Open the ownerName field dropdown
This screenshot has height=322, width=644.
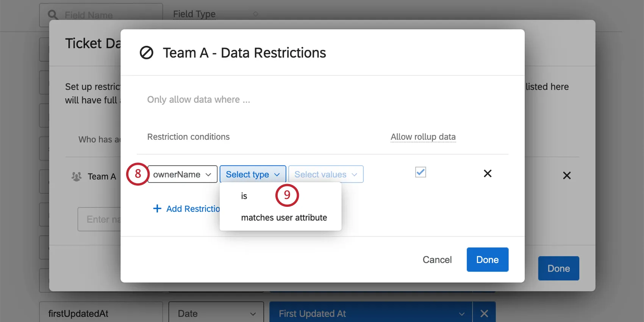[182, 174]
